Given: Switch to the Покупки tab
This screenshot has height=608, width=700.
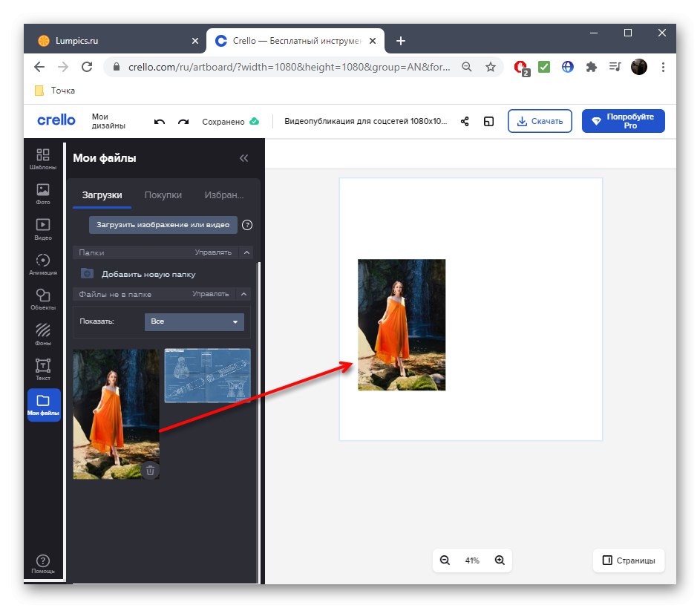Looking at the screenshot, I should tap(163, 195).
